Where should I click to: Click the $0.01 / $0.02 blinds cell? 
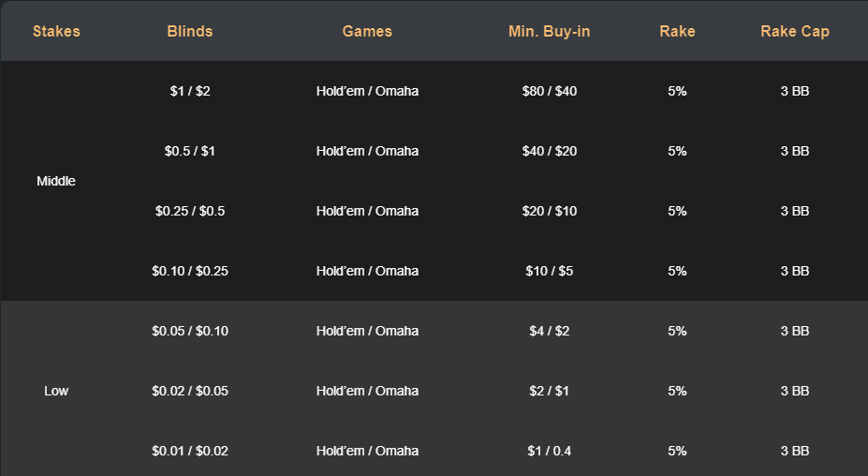(190, 451)
